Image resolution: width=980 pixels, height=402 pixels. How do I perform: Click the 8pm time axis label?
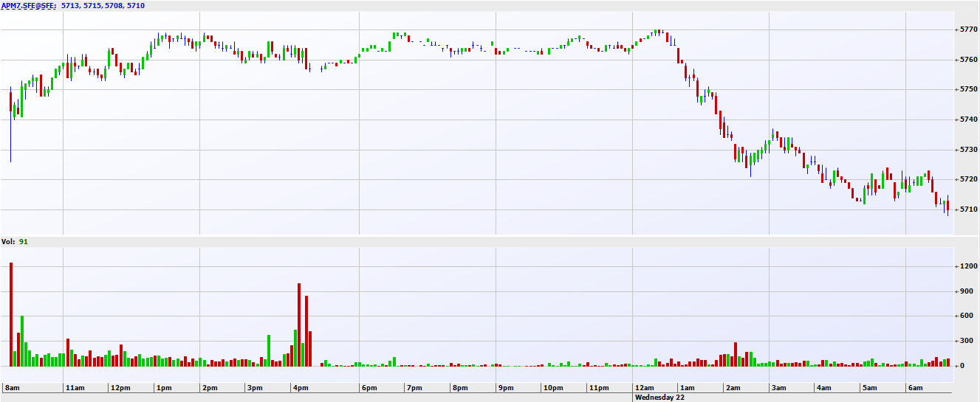click(460, 388)
